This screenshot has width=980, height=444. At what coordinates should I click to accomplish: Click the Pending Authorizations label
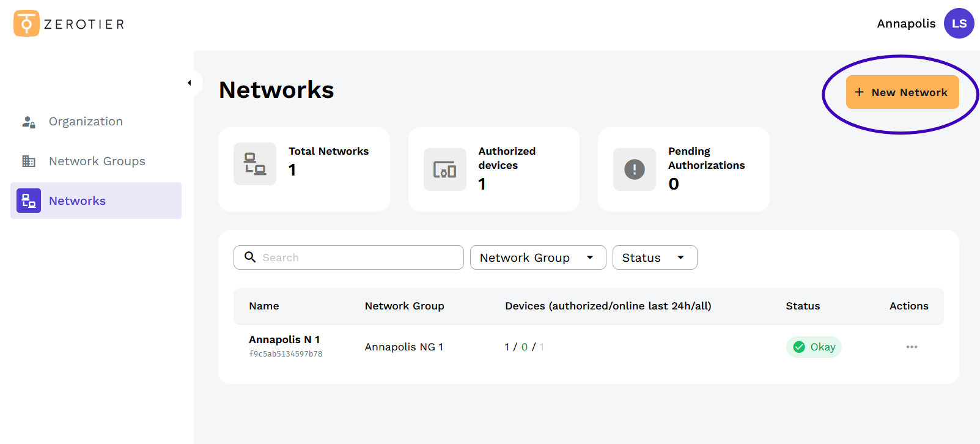707,158
